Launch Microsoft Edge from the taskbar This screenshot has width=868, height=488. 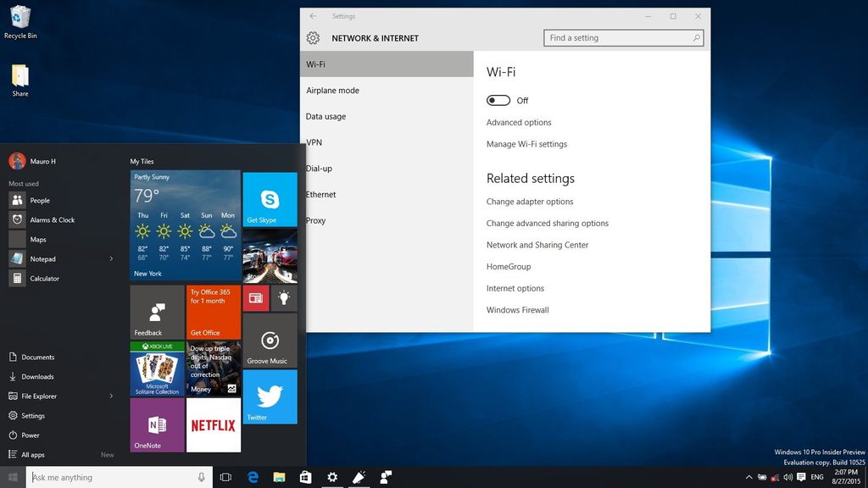(253, 477)
